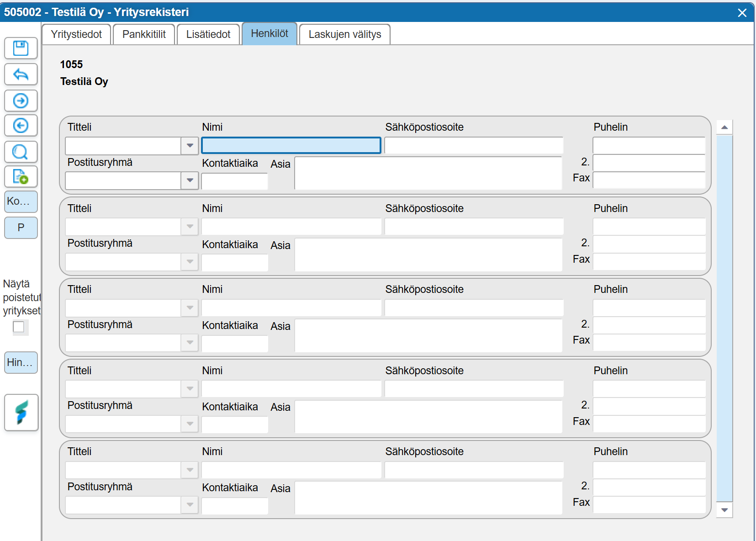Click the scroll-up arrow of the contacts list
Screen dimensions: 756x541
coord(724,127)
